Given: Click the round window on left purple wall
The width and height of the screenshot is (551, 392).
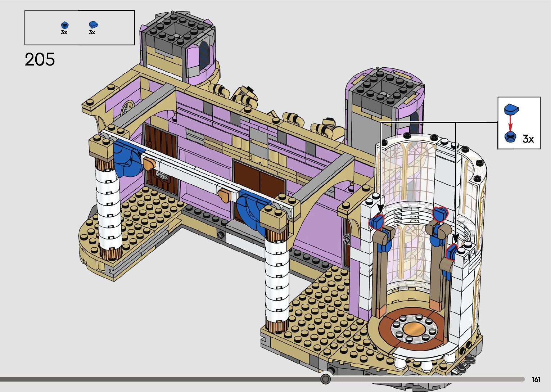Looking at the screenshot, I should [x=127, y=108].
